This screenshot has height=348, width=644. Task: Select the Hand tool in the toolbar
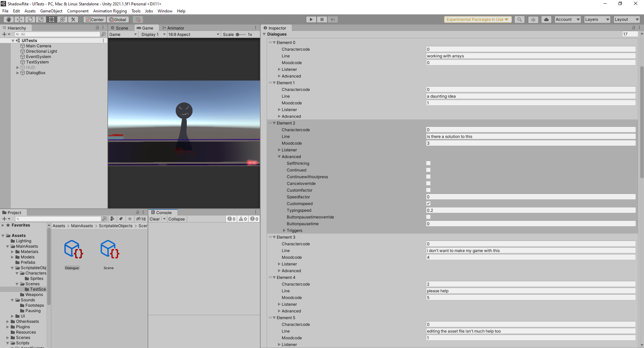point(8,19)
